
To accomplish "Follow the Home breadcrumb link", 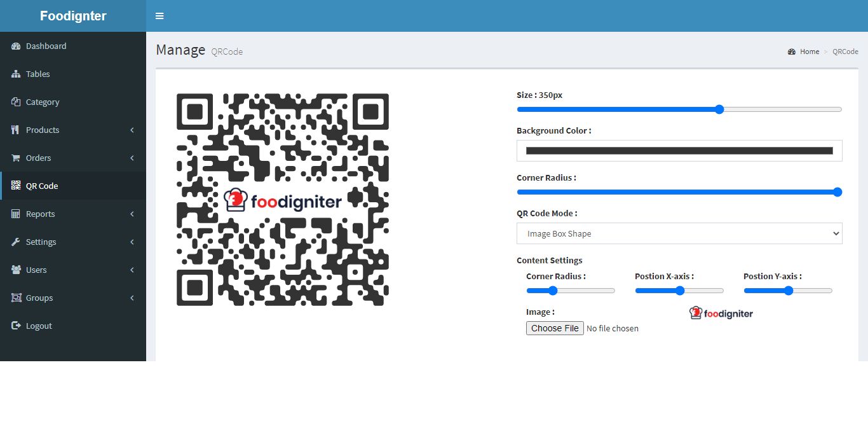I will [810, 52].
